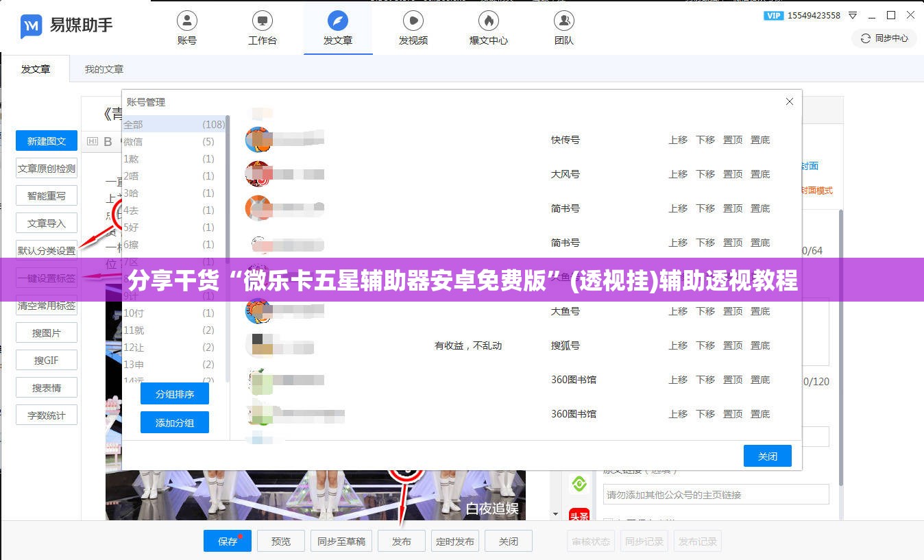The height and width of the screenshot is (560, 924).
Task: Click the 保存 save button
Action: click(228, 541)
